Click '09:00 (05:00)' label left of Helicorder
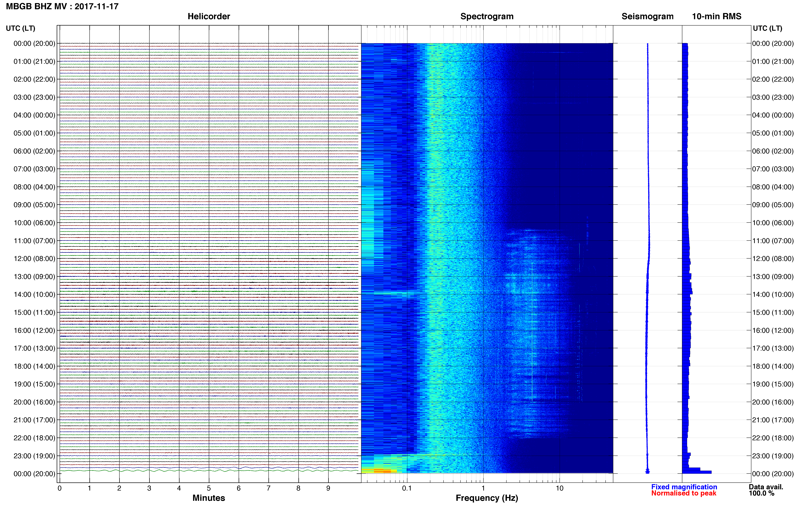812x508 pixels. 34,205
